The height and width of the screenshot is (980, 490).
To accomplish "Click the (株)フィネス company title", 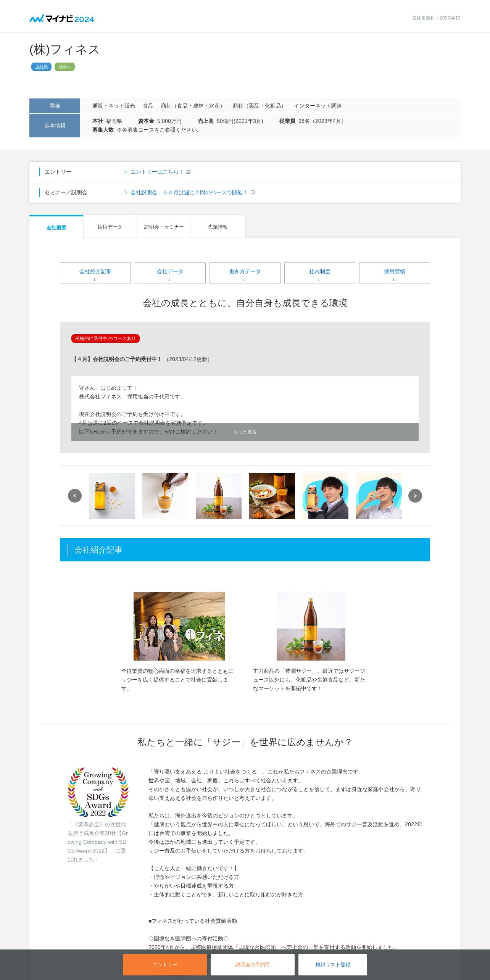I will (64, 50).
